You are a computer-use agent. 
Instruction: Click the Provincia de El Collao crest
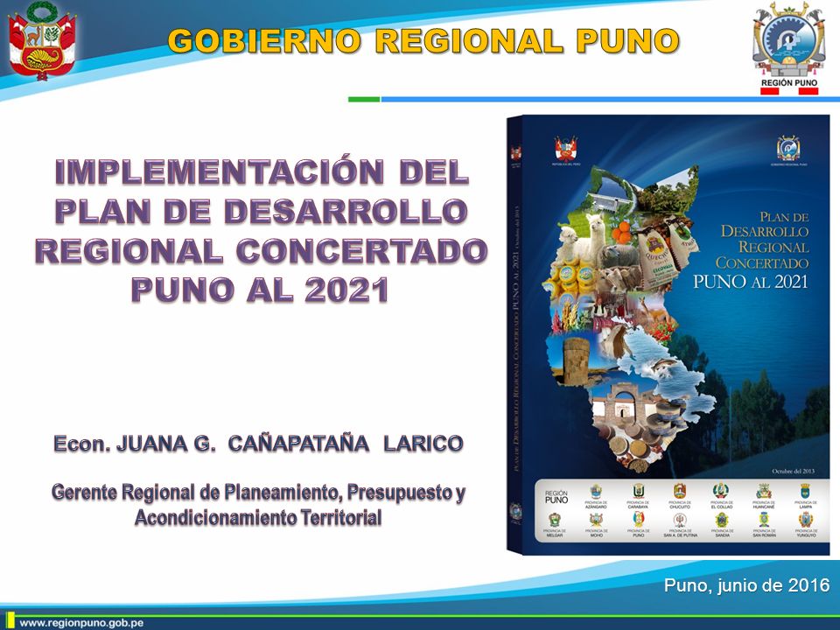click(x=721, y=491)
